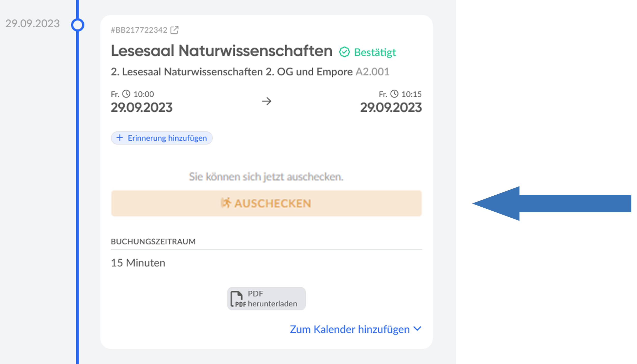Click the Bestätigt status text
This screenshot has width=637, height=364.
[x=375, y=52]
